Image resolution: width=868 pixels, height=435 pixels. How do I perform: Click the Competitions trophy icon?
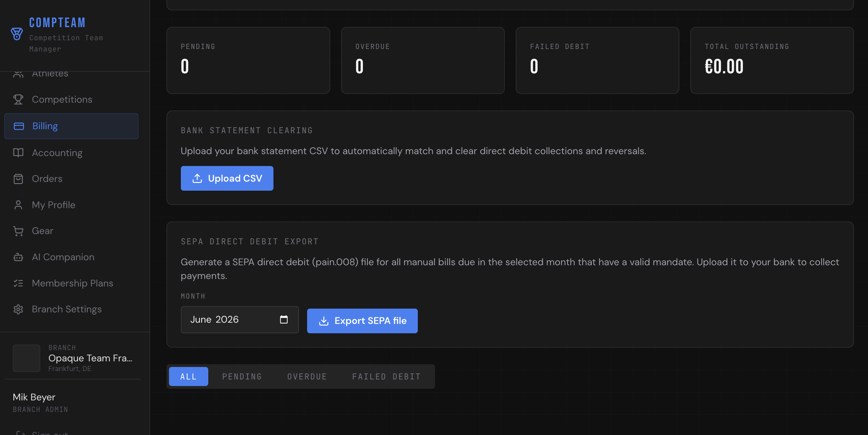[18, 100]
